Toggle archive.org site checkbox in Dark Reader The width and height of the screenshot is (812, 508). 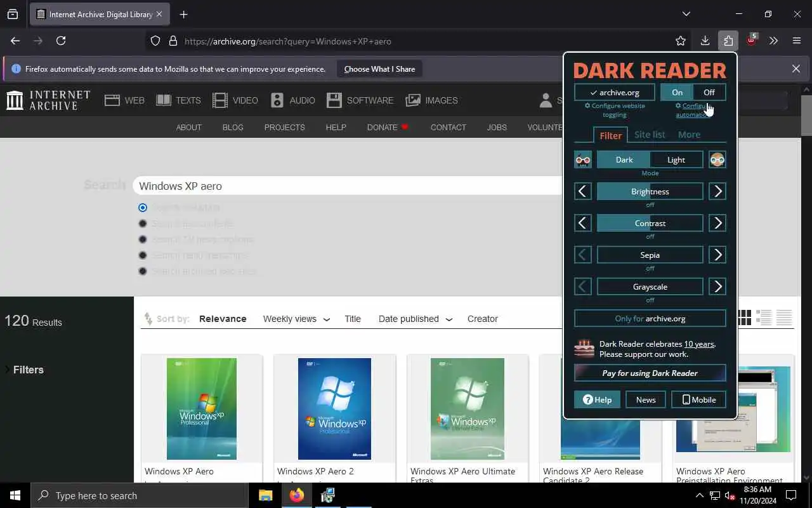point(615,92)
